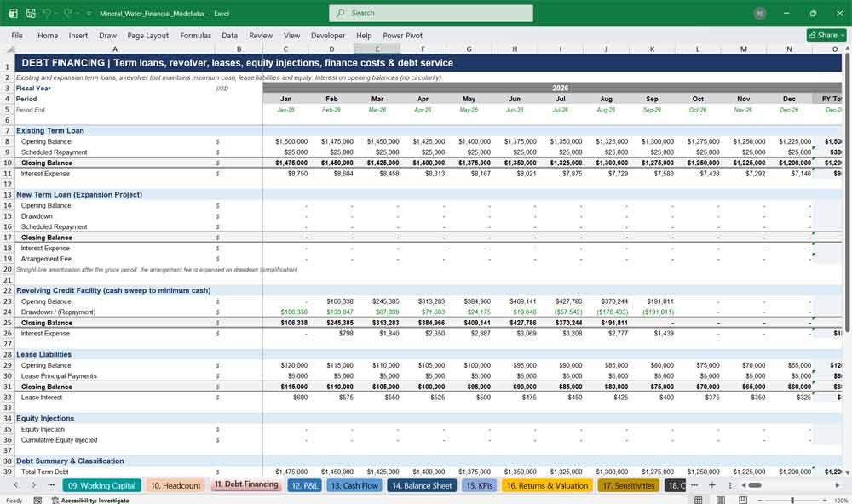The image size is (852, 504).
Task: Switch to the 17. Sensitivities sheet
Action: [628, 485]
